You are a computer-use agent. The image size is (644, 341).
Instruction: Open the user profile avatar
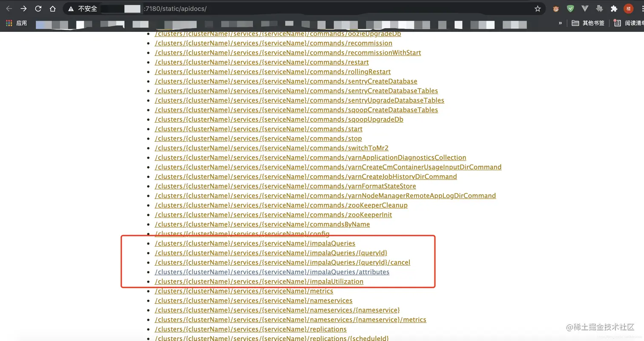click(628, 9)
